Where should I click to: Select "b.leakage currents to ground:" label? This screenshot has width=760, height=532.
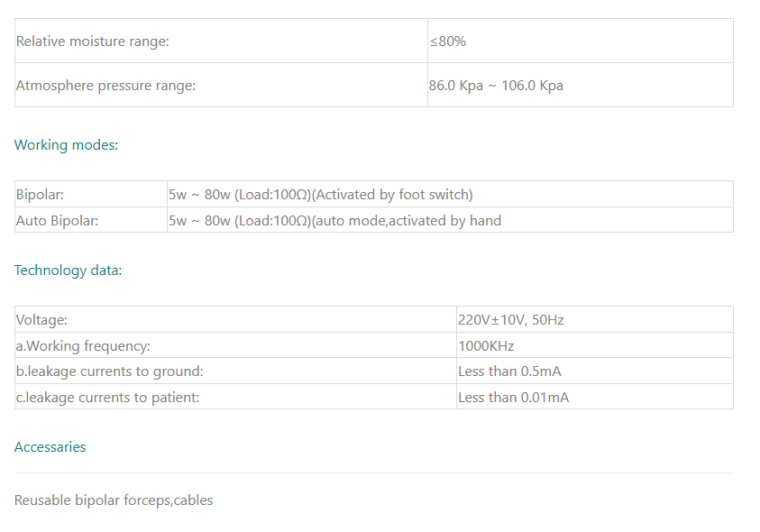coord(110,371)
